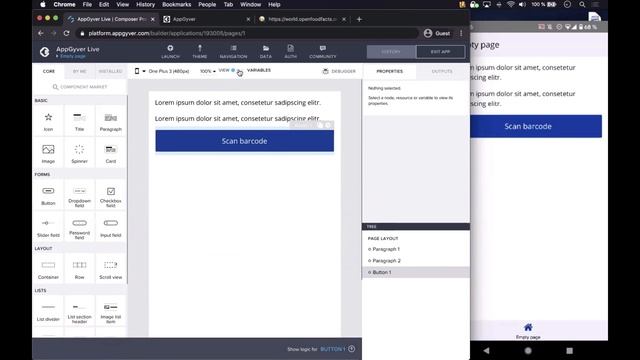Viewport: 640px width, 360px height.
Task: Select the List section header component
Action: pyautogui.click(x=79, y=311)
